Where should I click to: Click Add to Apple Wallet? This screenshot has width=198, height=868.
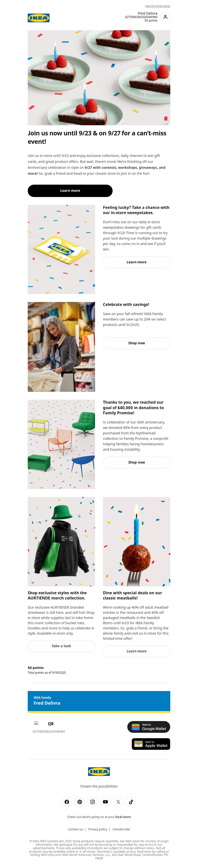[x=151, y=744]
